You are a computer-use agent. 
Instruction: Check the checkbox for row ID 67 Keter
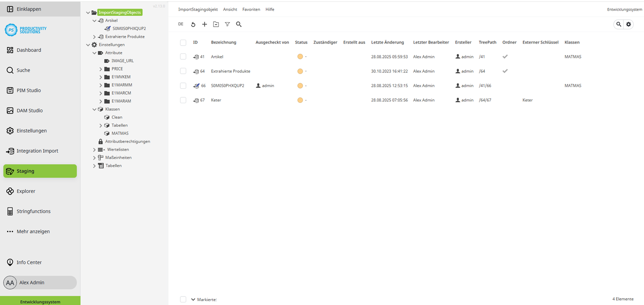point(183,100)
